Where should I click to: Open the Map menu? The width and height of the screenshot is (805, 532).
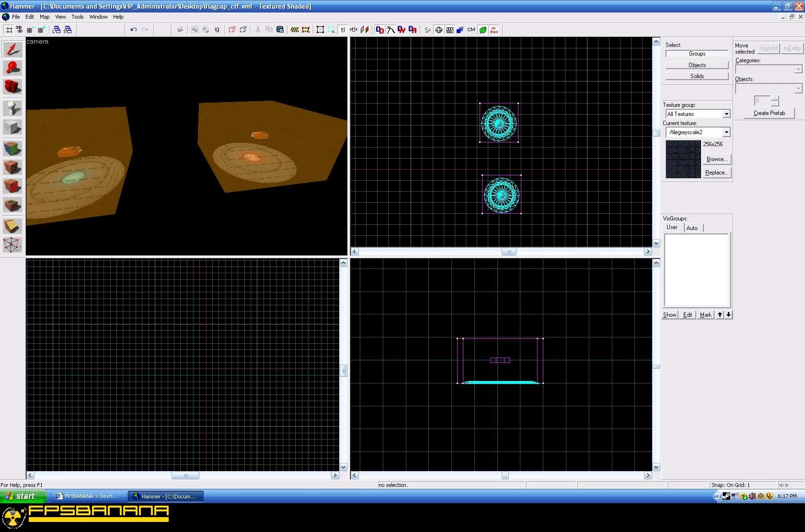pyautogui.click(x=45, y=17)
